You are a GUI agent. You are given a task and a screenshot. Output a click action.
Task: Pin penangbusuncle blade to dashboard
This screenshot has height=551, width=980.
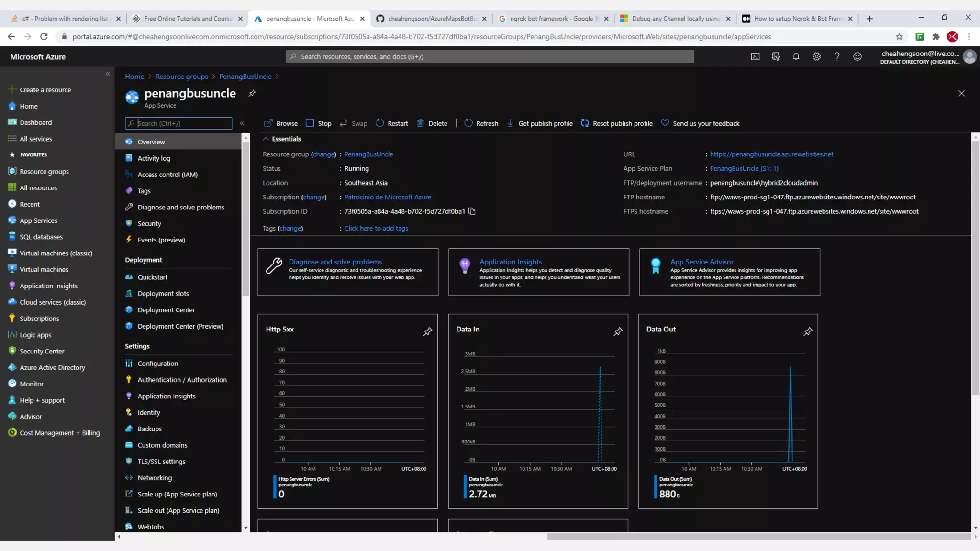point(252,93)
